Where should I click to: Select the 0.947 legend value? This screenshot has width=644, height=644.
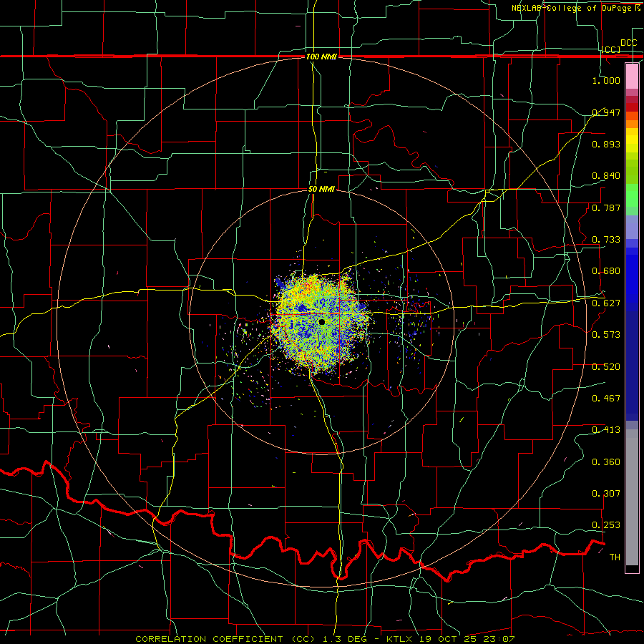(606, 112)
